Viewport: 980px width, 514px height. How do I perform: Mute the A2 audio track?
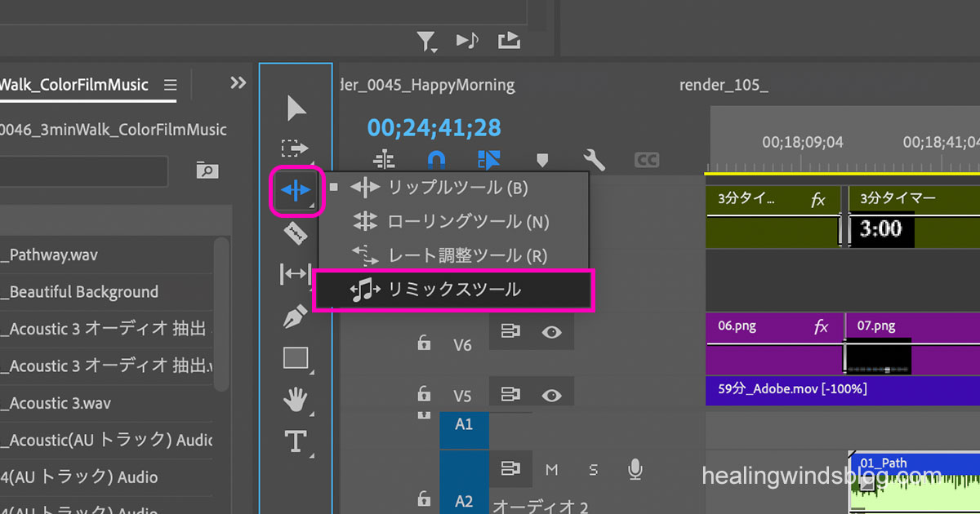pyautogui.click(x=552, y=469)
